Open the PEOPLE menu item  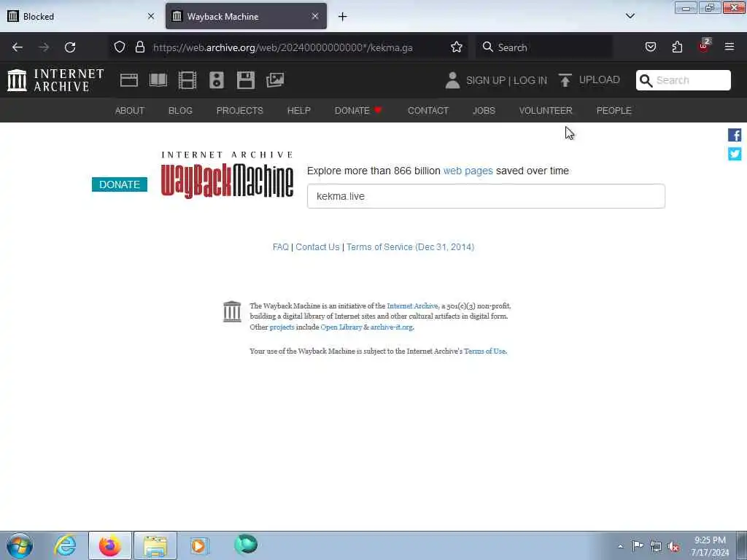(614, 111)
